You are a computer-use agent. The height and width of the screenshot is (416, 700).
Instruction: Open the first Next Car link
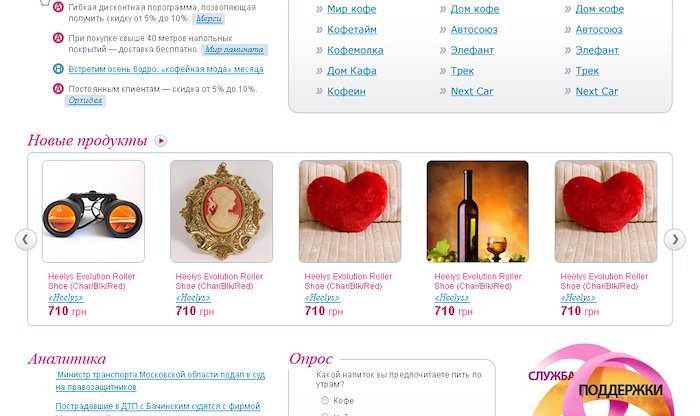472,91
